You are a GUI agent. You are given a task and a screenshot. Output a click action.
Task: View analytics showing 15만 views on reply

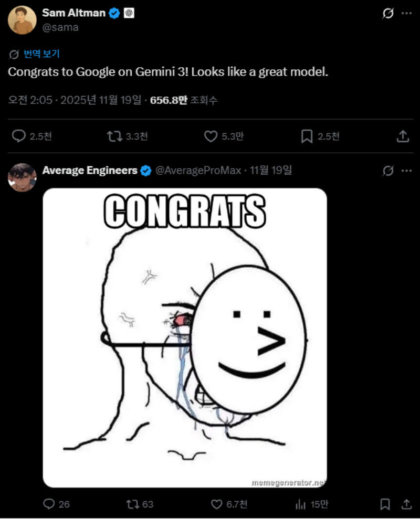[301, 504]
